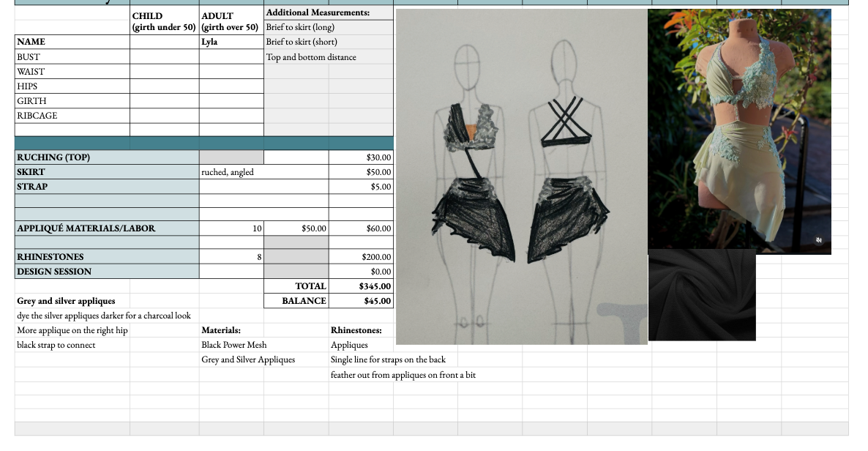Click the Additional Measurements header cell

(x=329, y=12)
